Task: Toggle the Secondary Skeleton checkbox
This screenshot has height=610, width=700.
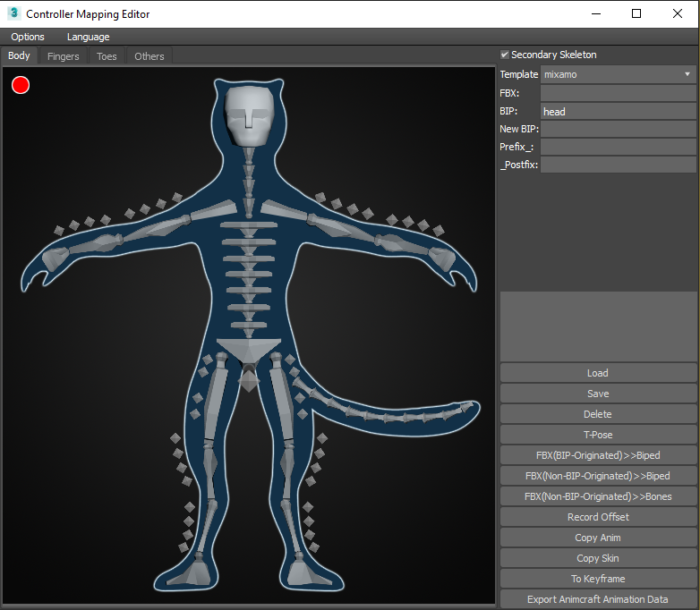Action: (505, 55)
